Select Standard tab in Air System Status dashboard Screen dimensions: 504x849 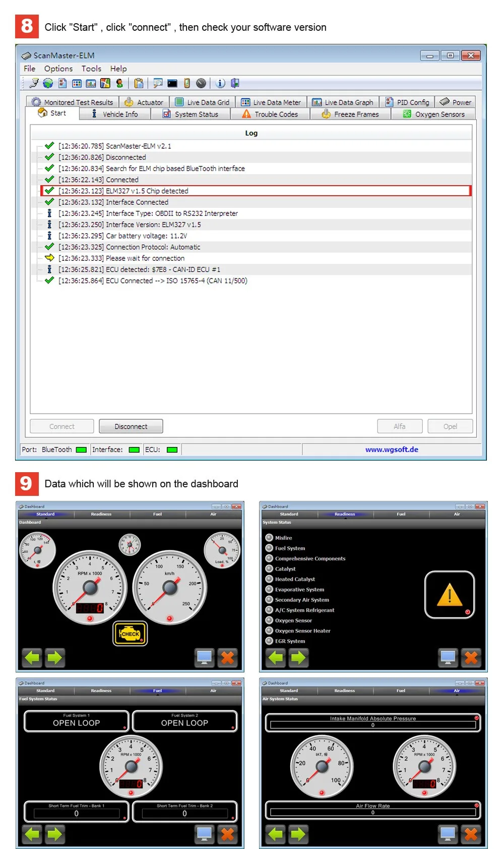[289, 691]
